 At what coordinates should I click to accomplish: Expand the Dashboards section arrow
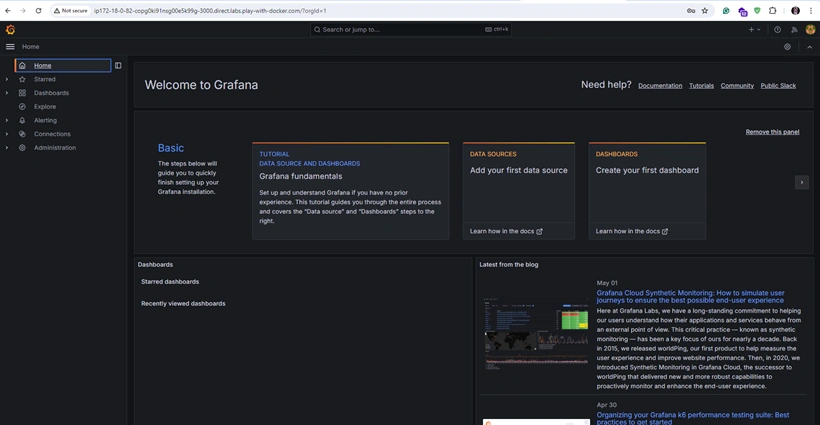point(7,93)
